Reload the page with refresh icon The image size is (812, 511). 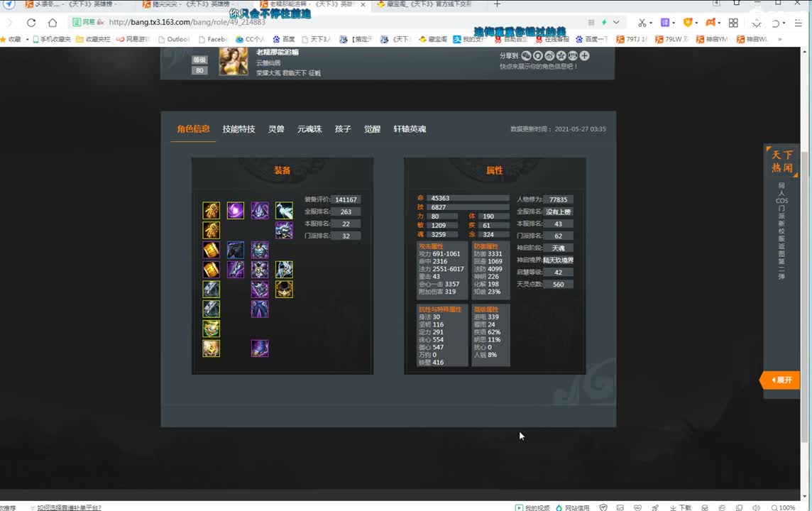pyautogui.click(x=31, y=22)
